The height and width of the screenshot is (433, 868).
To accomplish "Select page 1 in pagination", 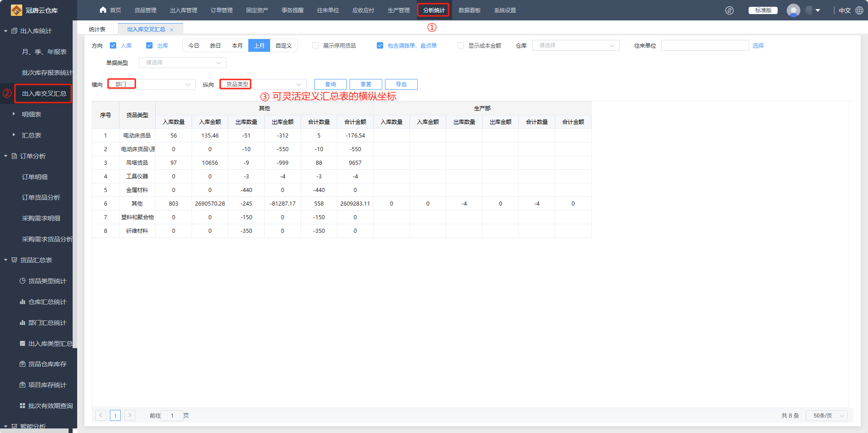I will coord(115,415).
